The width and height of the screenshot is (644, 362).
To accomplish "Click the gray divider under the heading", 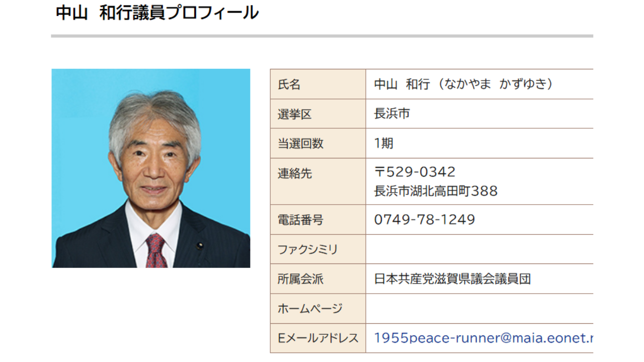I will pyautogui.click(x=322, y=35).
